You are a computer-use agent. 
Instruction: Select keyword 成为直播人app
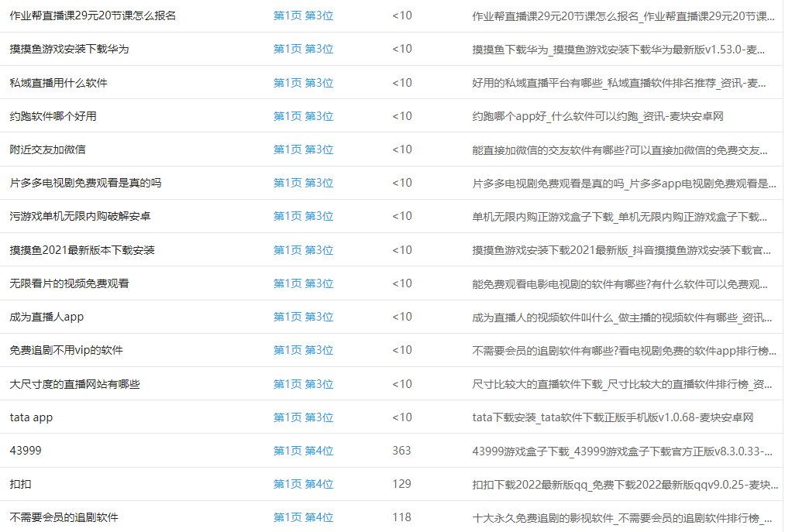tap(46, 317)
